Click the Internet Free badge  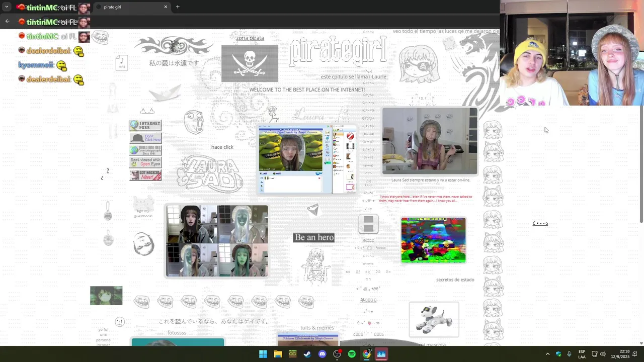[145, 125]
